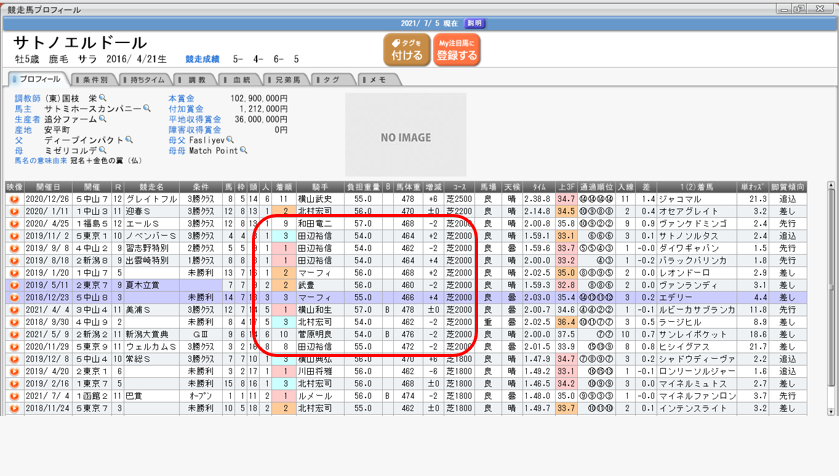Click magnifier icon next to breeder 追分ファーム
The image size is (839, 476).
coord(102,120)
